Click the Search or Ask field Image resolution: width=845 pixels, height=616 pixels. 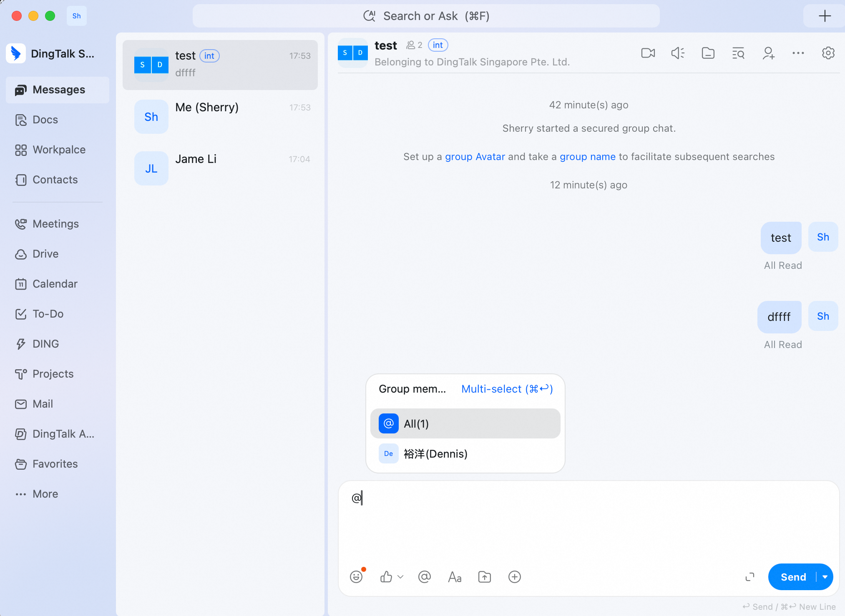tap(426, 16)
